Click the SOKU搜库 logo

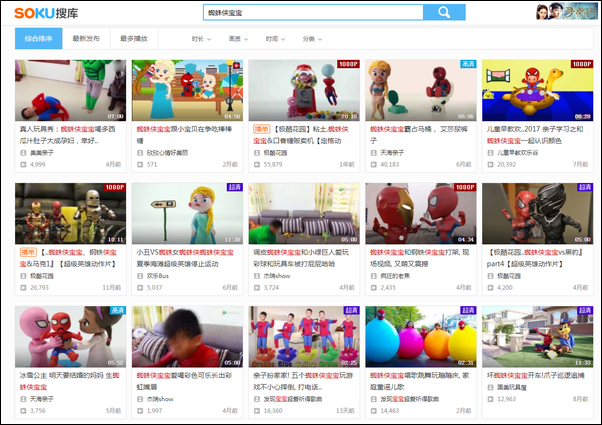[46, 13]
